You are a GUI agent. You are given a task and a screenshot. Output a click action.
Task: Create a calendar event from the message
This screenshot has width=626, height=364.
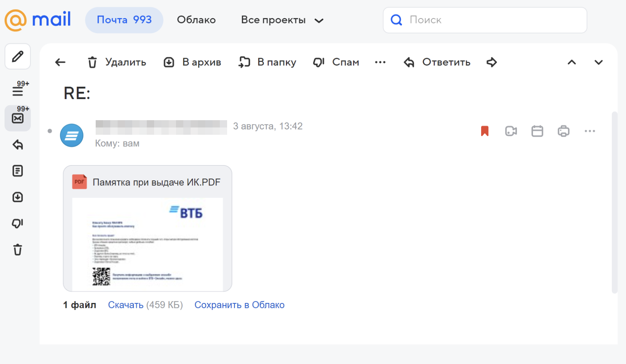(x=537, y=131)
